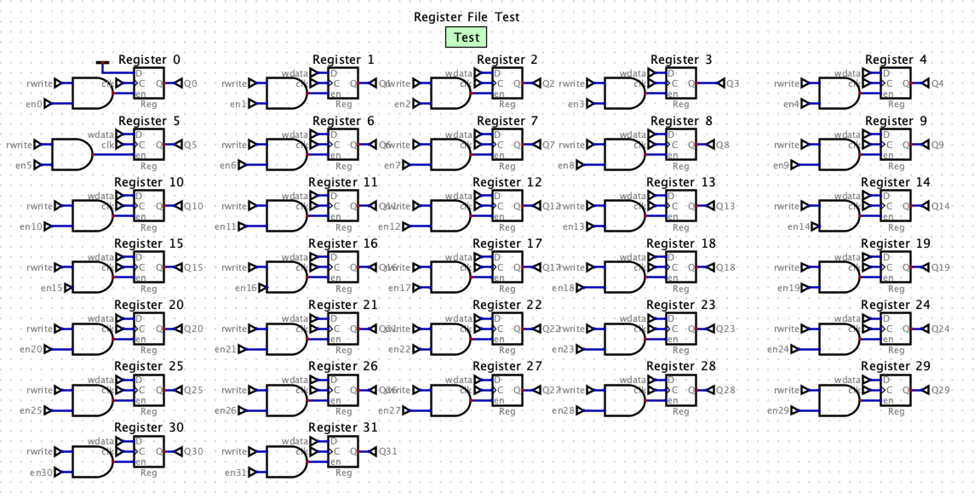The width and height of the screenshot is (980, 498).
Task: Select the AND gate of Register 17
Action: pyautogui.click(x=449, y=277)
